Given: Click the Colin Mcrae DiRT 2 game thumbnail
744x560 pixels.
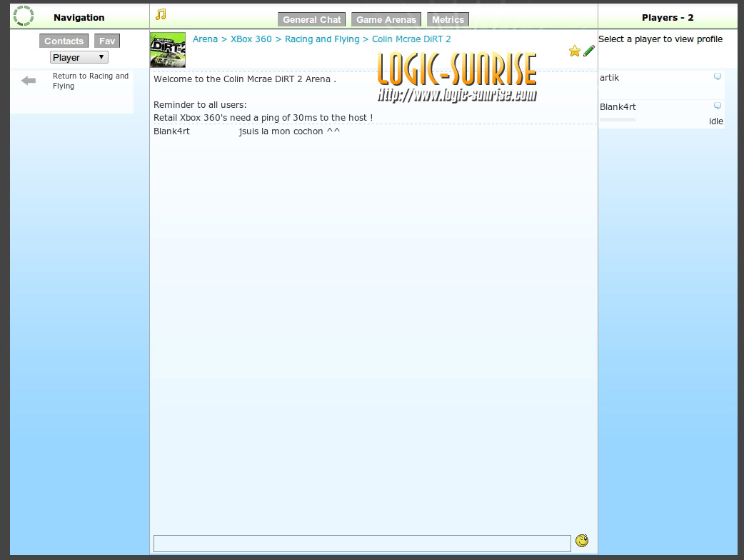Looking at the screenshot, I should (x=168, y=50).
